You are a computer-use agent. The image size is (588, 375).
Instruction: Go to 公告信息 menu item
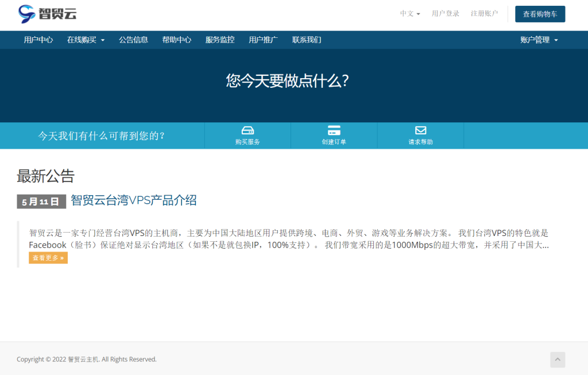coord(133,40)
